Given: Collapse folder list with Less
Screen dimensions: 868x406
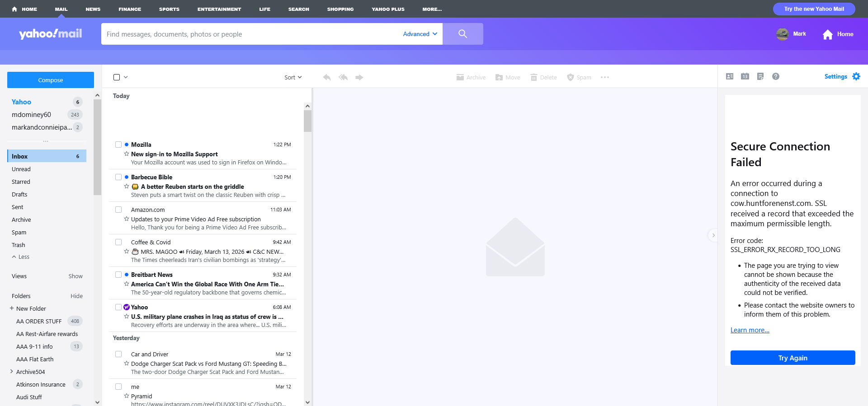Looking at the screenshot, I should (21, 257).
